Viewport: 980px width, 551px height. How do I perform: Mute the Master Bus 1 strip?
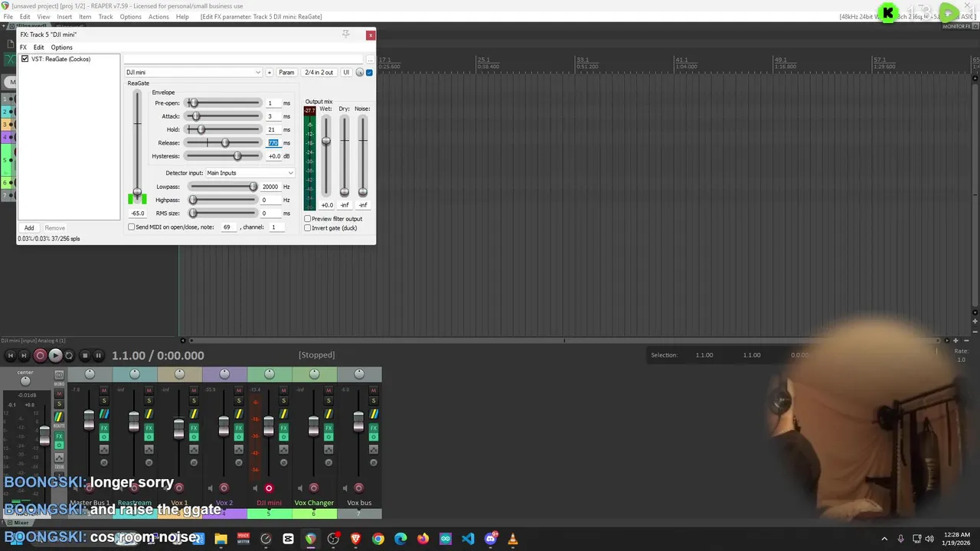point(104,390)
